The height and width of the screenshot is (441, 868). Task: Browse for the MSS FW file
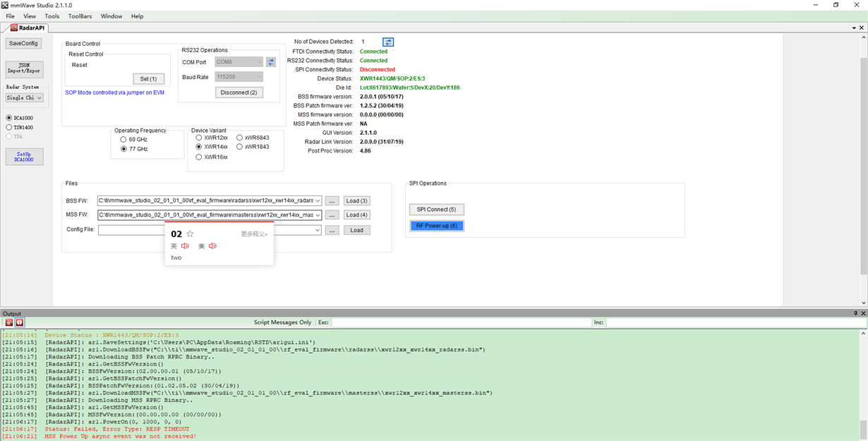click(x=332, y=215)
